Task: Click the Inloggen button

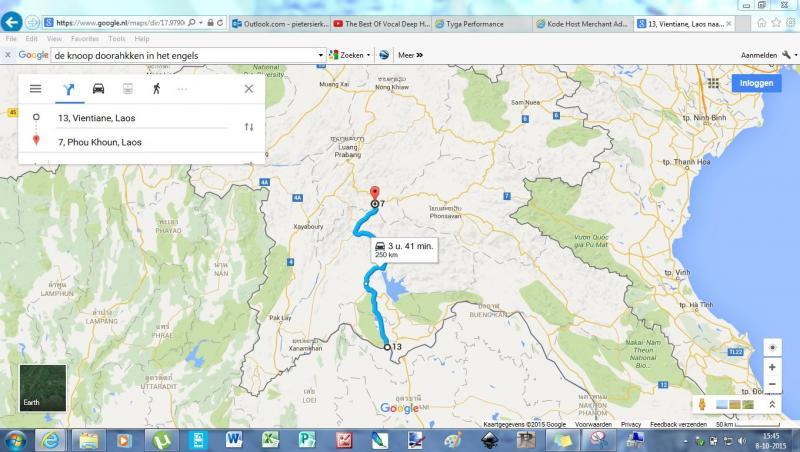Action: click(757, 83)
